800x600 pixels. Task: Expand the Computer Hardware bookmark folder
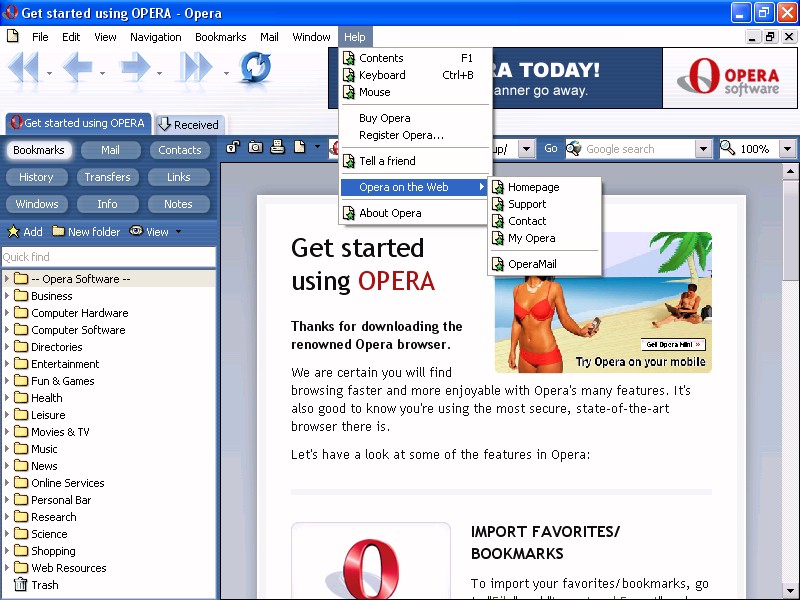pyautogui.click(x=8, y=313)
